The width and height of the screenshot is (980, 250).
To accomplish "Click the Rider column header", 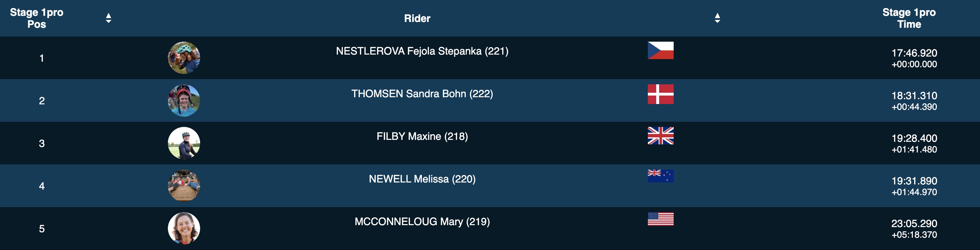I will [417, 18].
